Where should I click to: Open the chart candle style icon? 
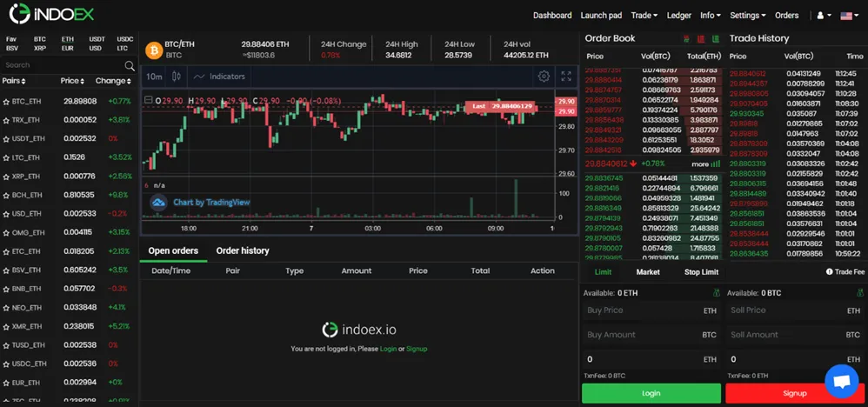click(x=177, y=77)
